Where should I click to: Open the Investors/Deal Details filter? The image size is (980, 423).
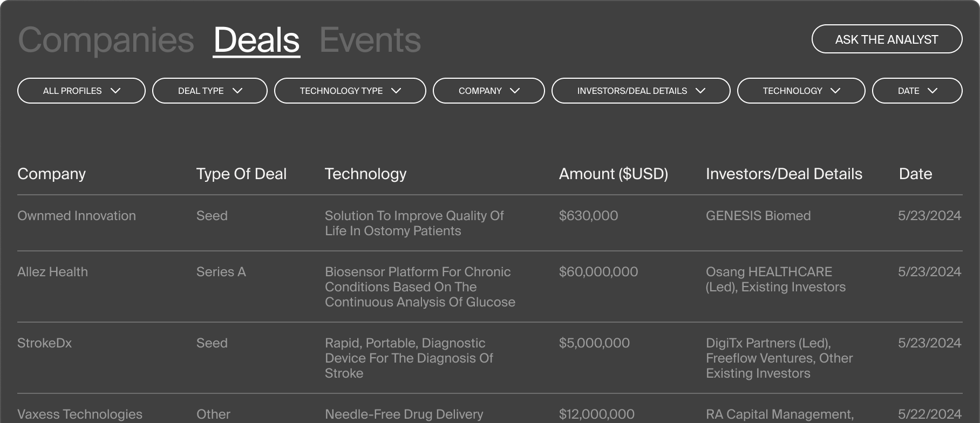[641, 91]
